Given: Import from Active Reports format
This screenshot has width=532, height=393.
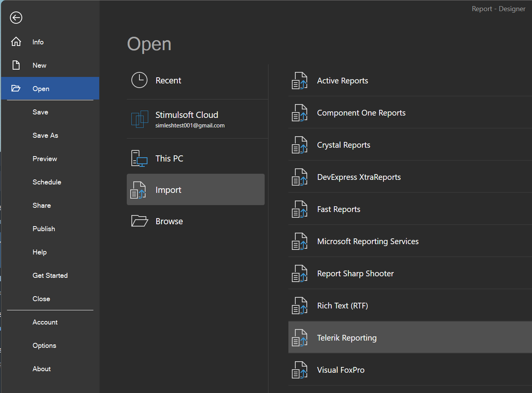Looking at the screenshot, I should [x=410, y=81].
